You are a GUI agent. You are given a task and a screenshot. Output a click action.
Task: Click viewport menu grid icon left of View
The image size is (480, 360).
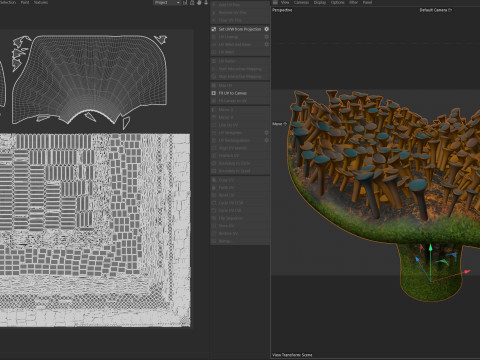[275, 2]
